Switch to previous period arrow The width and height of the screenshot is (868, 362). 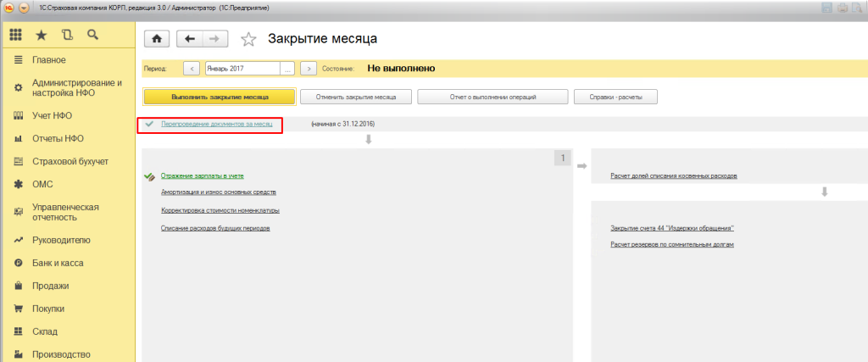[192, 68]
